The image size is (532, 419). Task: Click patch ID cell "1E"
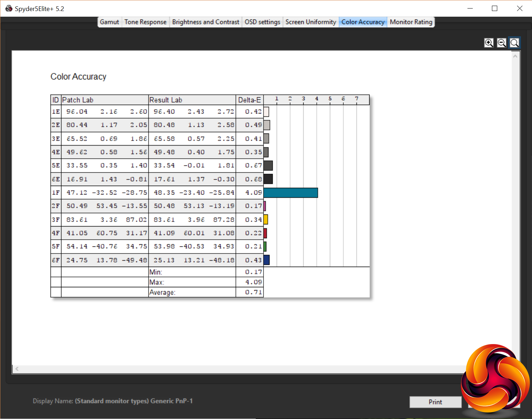56,111
